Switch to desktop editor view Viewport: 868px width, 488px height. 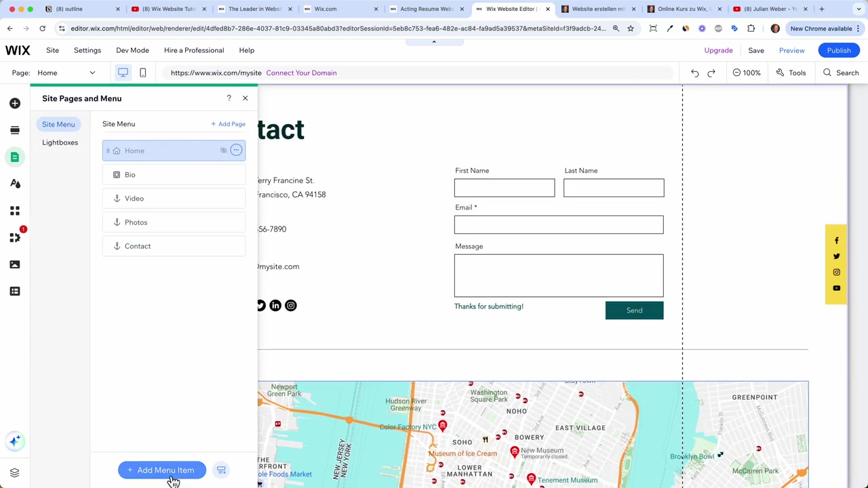(x=123, y=73)
